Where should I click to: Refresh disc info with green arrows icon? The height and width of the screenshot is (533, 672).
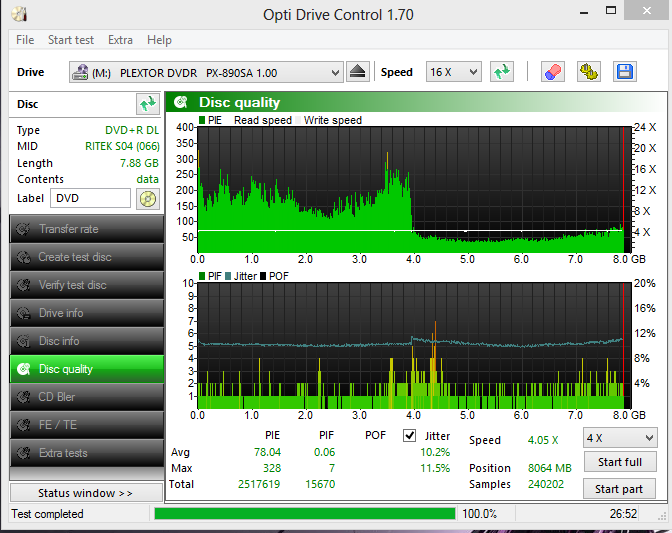(147, 104)
